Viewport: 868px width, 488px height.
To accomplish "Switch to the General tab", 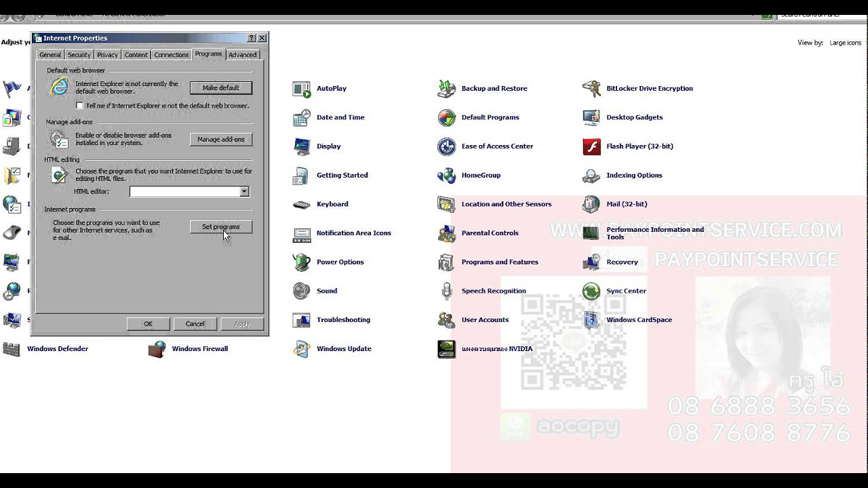I will pyautogui.click(x=50, y=55).
